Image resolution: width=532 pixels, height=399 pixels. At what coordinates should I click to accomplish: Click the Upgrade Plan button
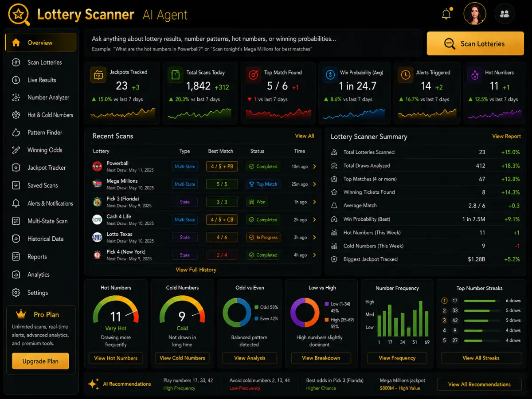click(40, 361)
